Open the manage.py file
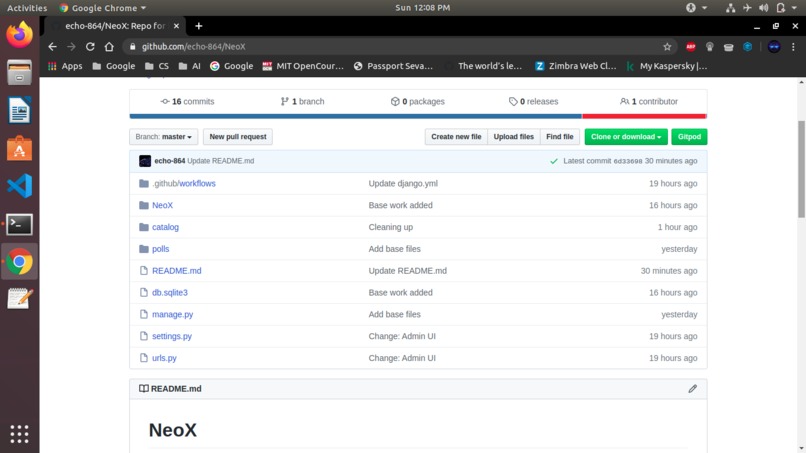The width and height of the screenshot is (806, 453). pyautogui.click(x=173, y=315)
